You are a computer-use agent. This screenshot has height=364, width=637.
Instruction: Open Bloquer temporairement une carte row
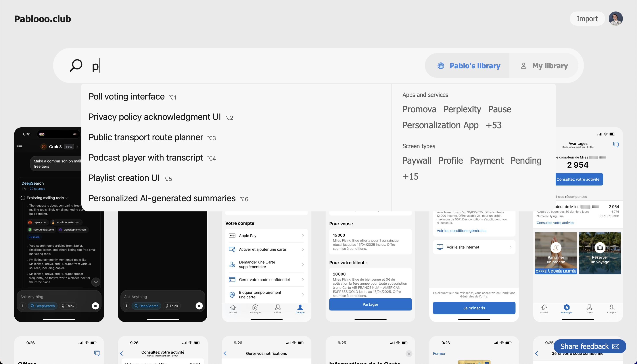(x=267, y=295)
